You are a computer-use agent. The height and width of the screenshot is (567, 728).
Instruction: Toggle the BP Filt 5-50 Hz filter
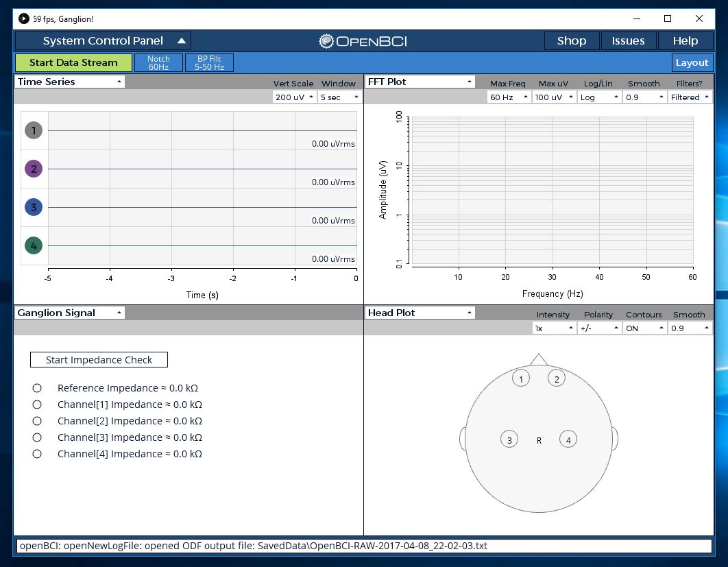click(210, 62)
